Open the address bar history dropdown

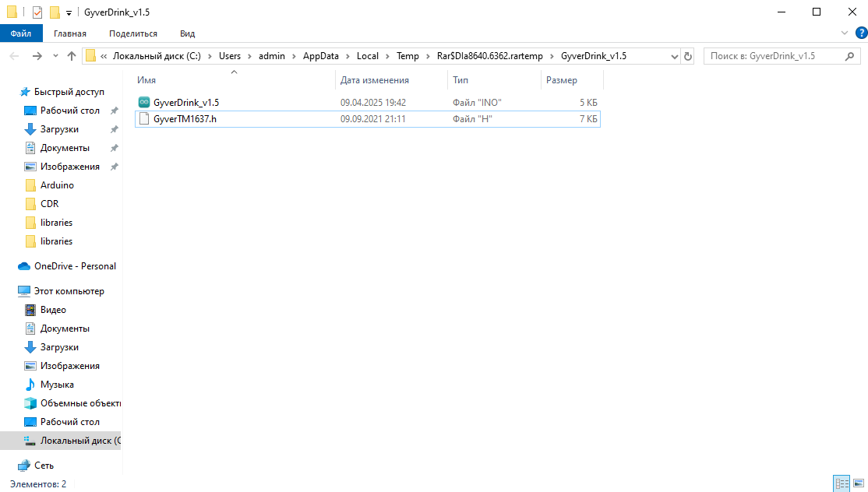[x=675, y=56]
